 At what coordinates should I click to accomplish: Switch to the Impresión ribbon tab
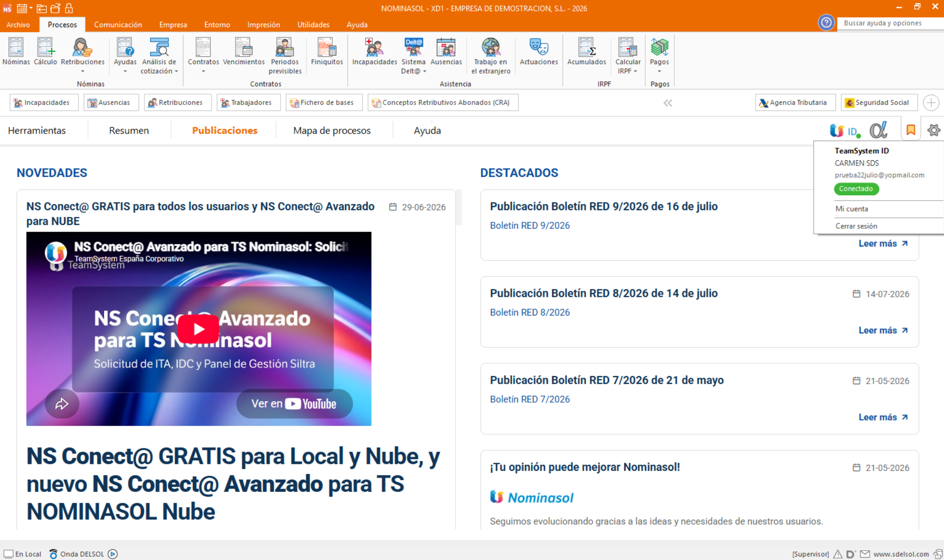(x=263, y=25)
